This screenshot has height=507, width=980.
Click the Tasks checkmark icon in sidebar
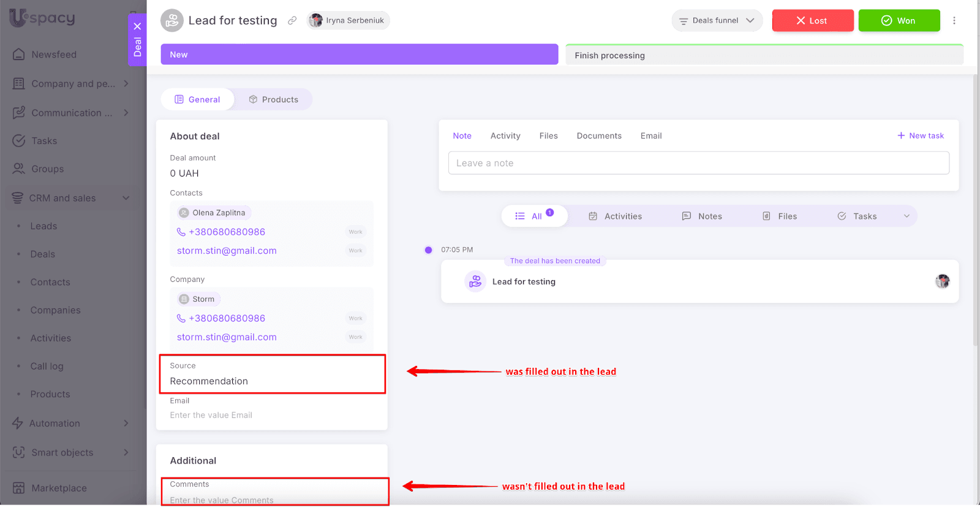pyautogui.click(x=19, y=141)
